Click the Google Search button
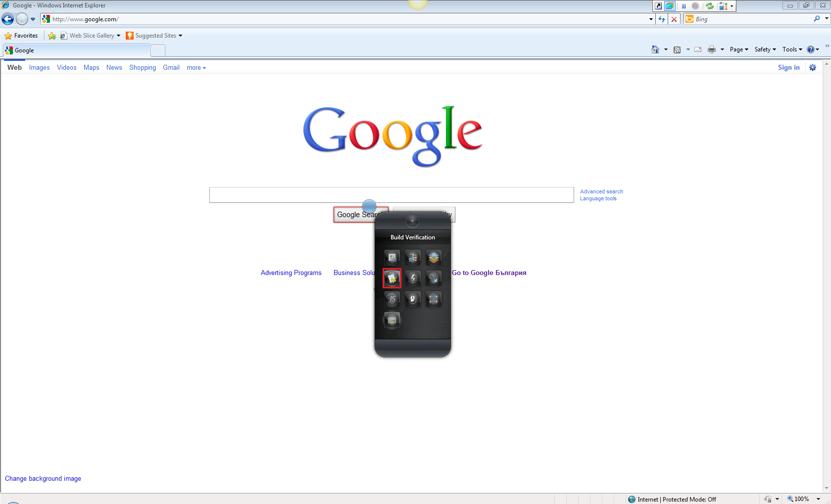This screenshot has width=831, height=504. [x=361, y=215]
